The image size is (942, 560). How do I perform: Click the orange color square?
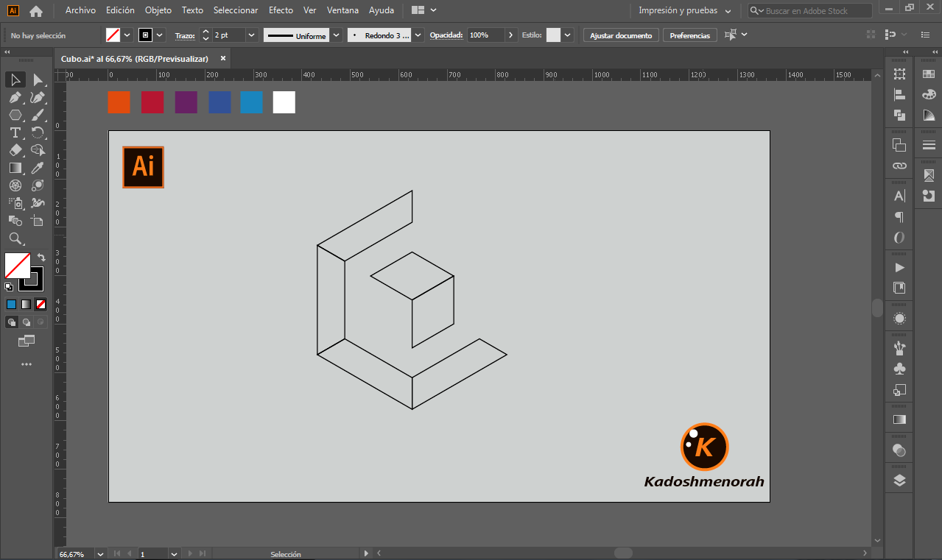coord(119,102)
